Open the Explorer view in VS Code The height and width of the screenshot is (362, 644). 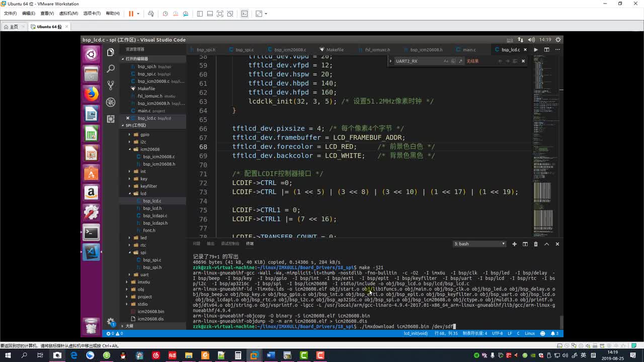(111, 52)
